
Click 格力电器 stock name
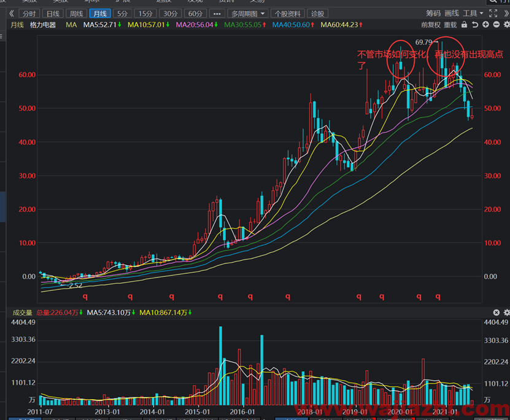(43, 25)
